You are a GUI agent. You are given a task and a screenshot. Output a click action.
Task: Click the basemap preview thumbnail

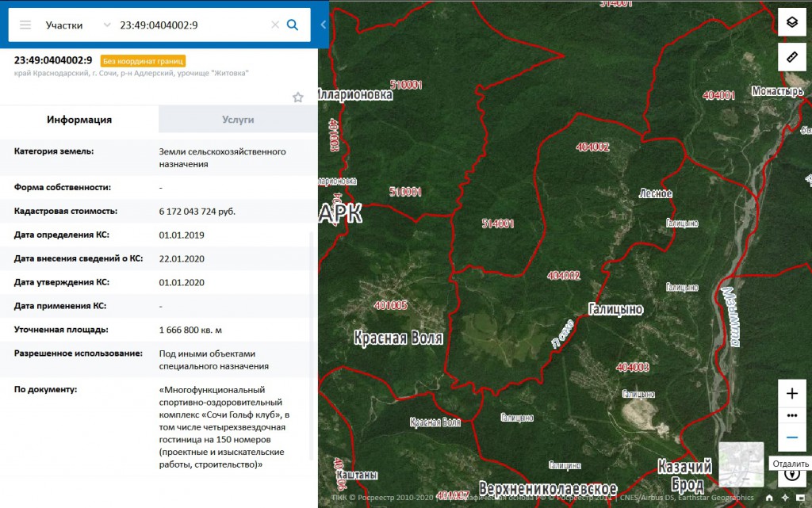pyautogui.click(x=741, y=464)
